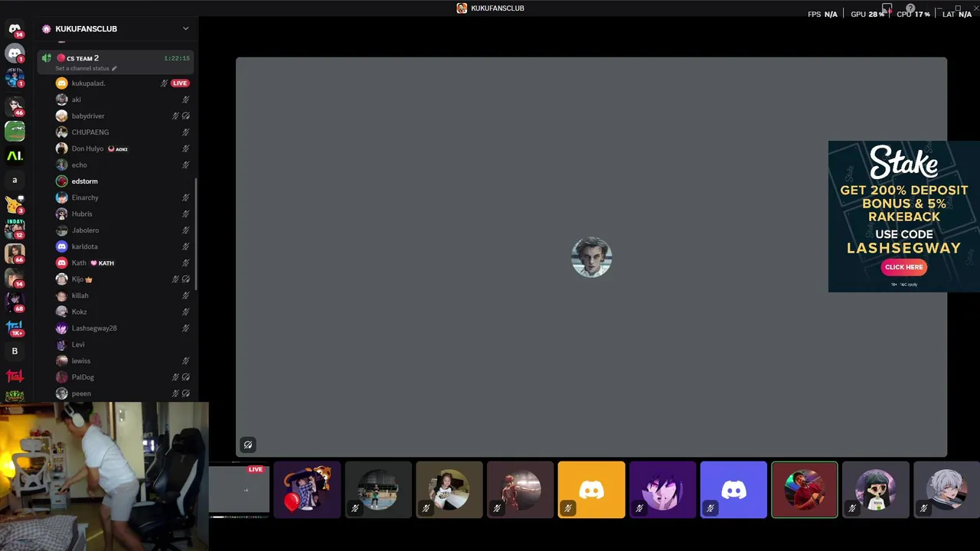Click the speaker icon of CS TEAM 2
The width and height of the screenshot is (980, 551).
[x=47, y=58]
